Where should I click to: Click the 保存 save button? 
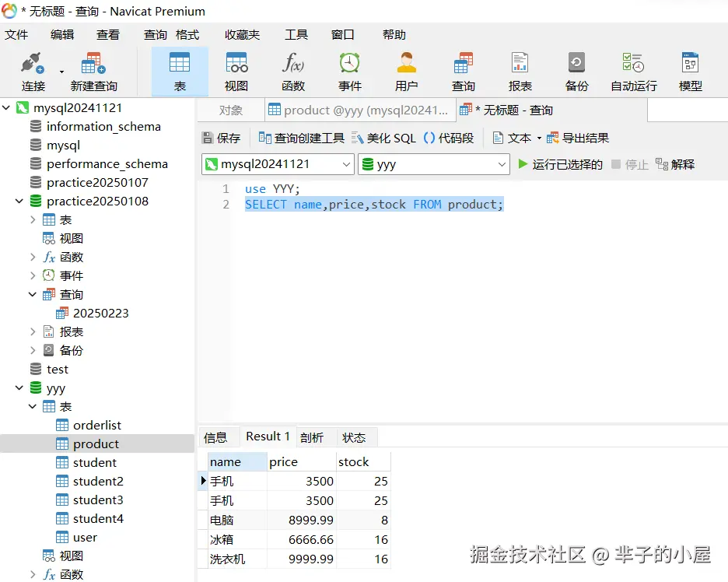(222, 138)
